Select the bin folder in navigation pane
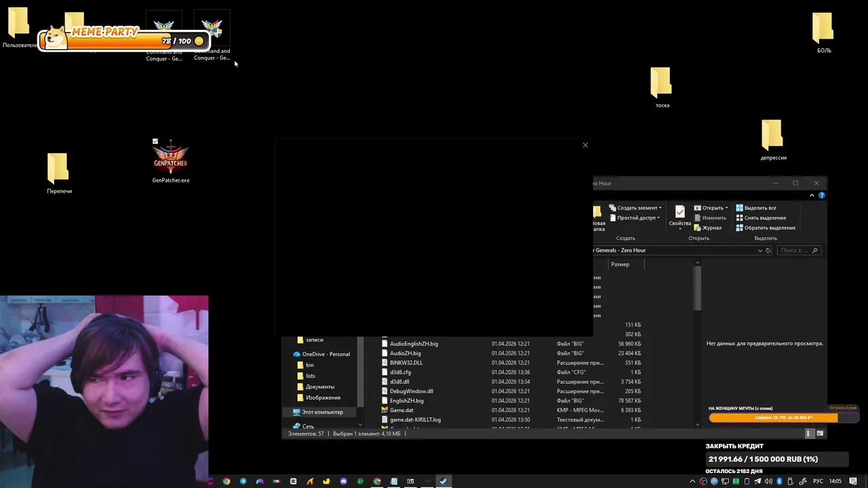The height and width of the screenshot is (488, 868). tap(305, 365)
